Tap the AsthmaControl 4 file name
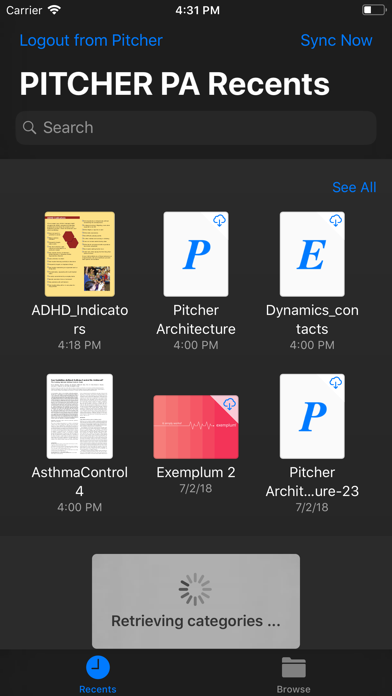The width and height of the screenshot is (392, 696). click(x=79, y=482)
